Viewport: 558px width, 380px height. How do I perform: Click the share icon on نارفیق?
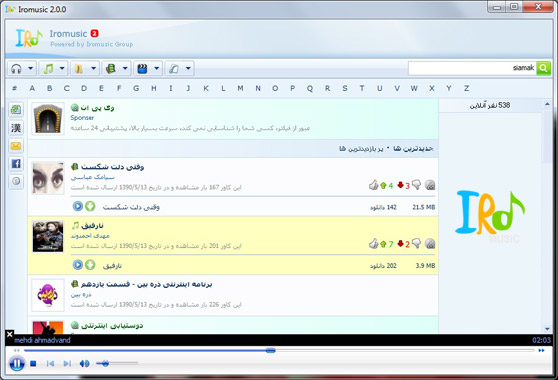coord(430,244)
